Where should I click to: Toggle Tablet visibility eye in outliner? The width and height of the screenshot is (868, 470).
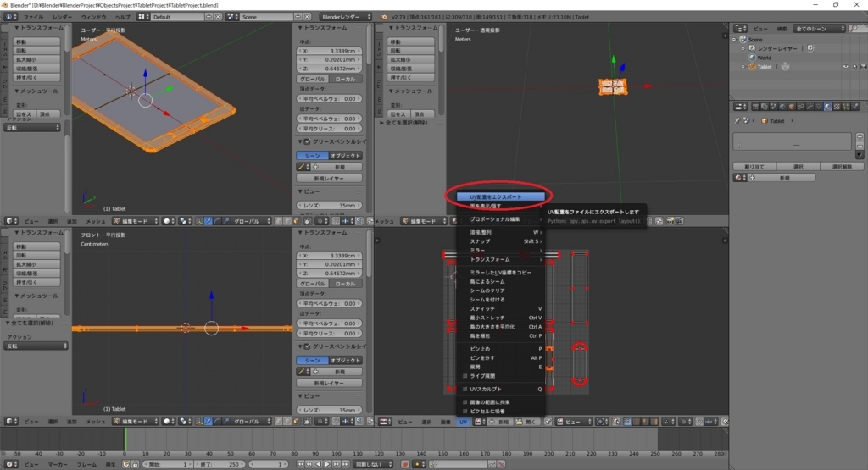pyautogui.click(x=845, y=67)
